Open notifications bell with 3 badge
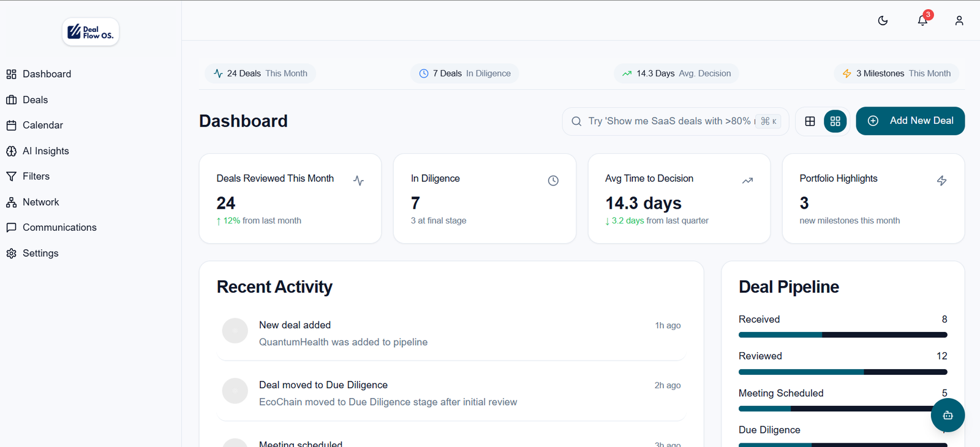 pyautogui.click(x=922, y=21)
